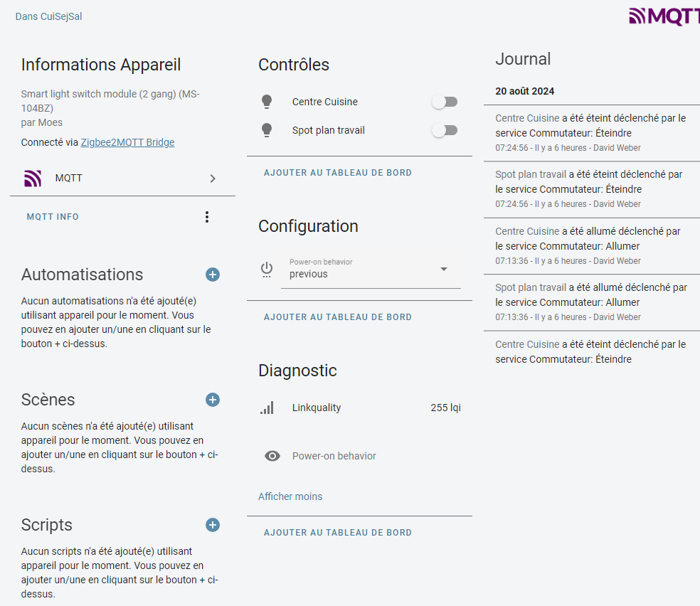Image resolution: width=700 pixels, height=606 pixels.
Task: Collapse diagnostics with Afficher moins
Action: click(x=290, y=496)
